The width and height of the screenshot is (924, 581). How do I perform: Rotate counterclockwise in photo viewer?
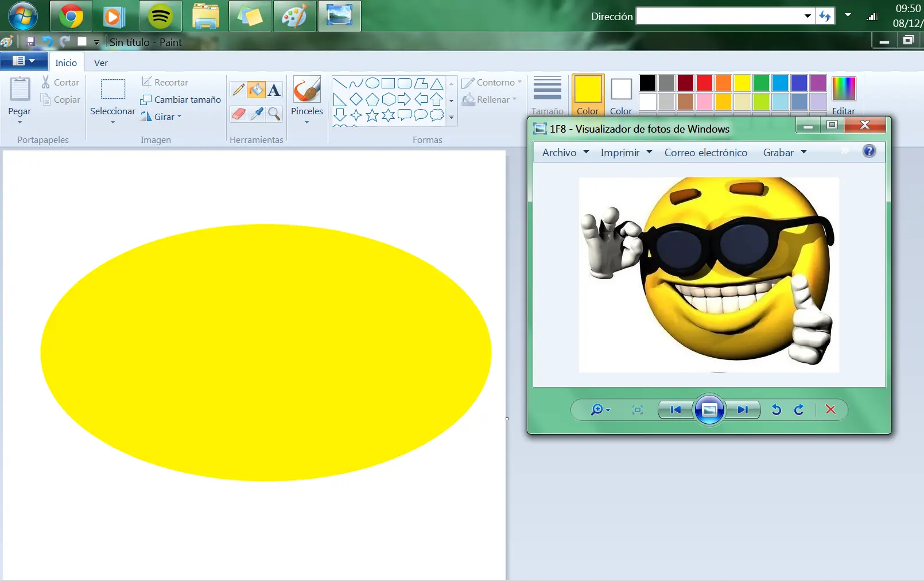[777, 409]
